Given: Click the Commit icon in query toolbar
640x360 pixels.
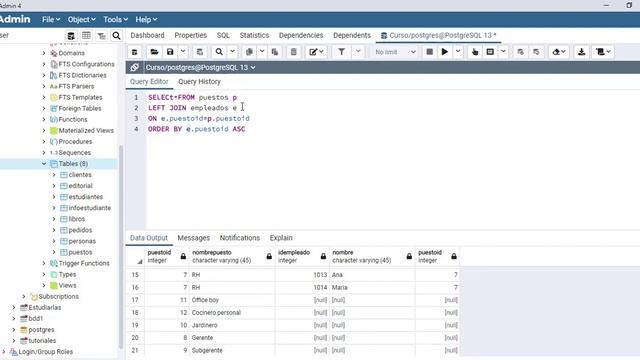Looking at the screenshot, I should point(520,52).
